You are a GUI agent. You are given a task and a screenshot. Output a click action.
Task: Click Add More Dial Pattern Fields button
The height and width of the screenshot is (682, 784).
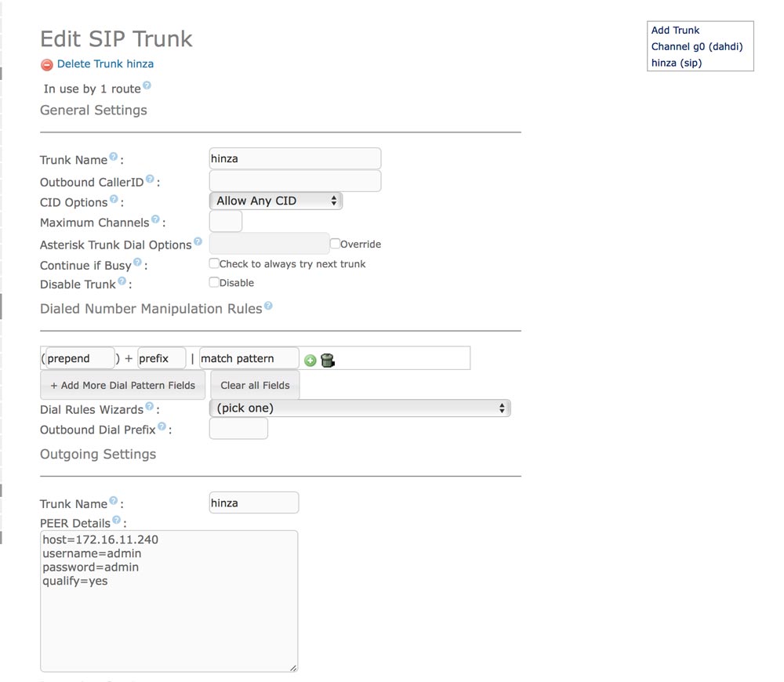[123, 386]
